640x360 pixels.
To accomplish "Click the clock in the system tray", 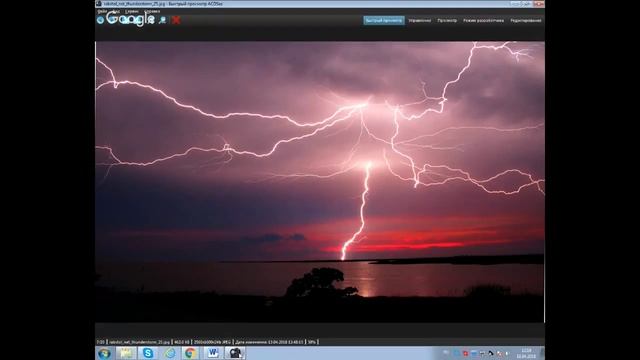I will coord(526,353).
